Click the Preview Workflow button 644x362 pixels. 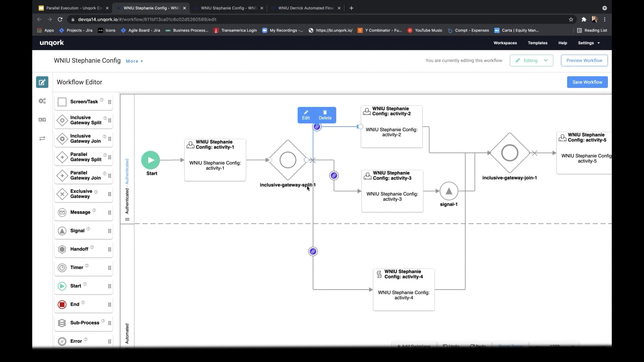pyautogui.click(x=584, y=61)
